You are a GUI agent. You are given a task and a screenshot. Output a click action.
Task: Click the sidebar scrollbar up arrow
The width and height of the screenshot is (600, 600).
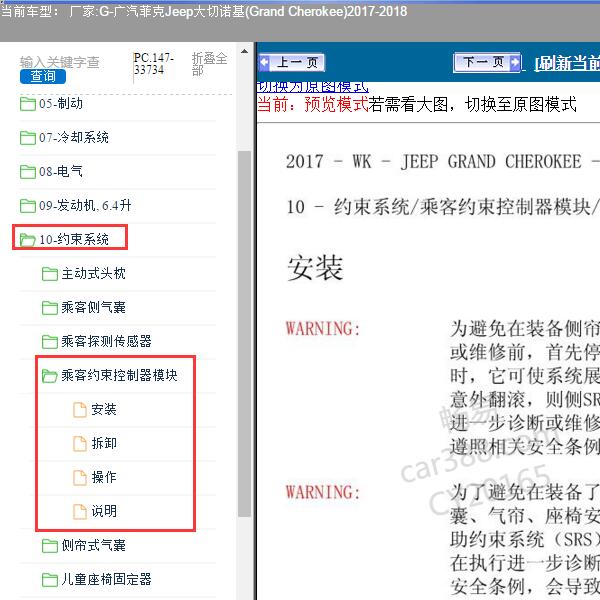tap(244, 51)
